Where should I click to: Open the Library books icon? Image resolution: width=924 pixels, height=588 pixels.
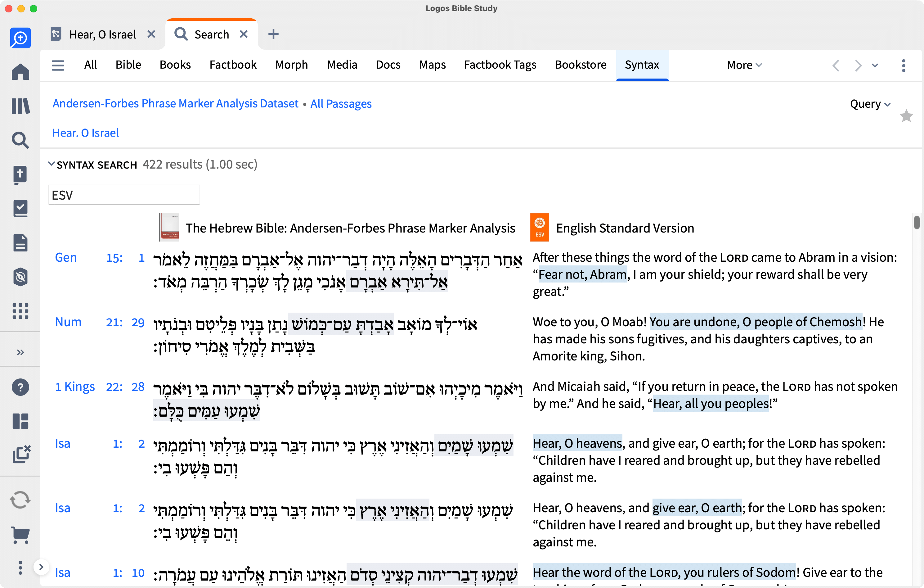tap(20, 106)
